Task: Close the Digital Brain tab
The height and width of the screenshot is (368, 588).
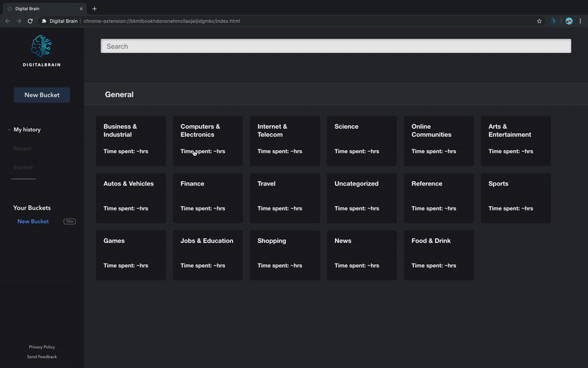Action: 81,9
